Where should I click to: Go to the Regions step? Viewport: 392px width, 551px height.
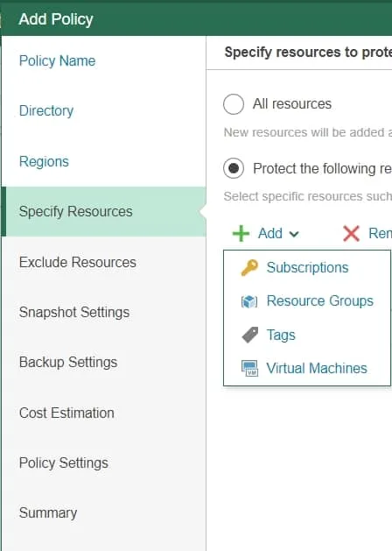[x=44, y=162]
